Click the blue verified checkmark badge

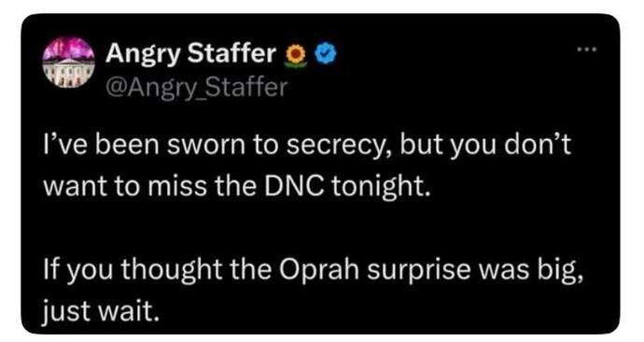coord(327,54)
